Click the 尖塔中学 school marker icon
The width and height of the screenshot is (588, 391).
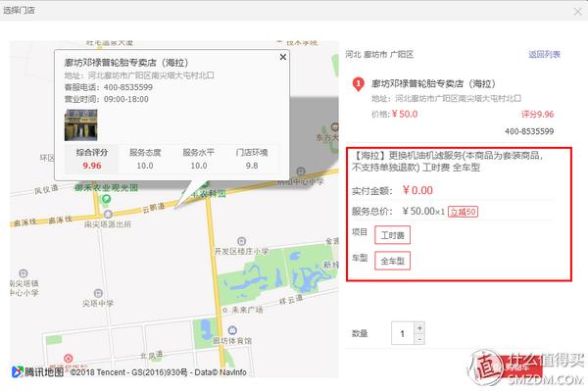[x=98, y=293]
